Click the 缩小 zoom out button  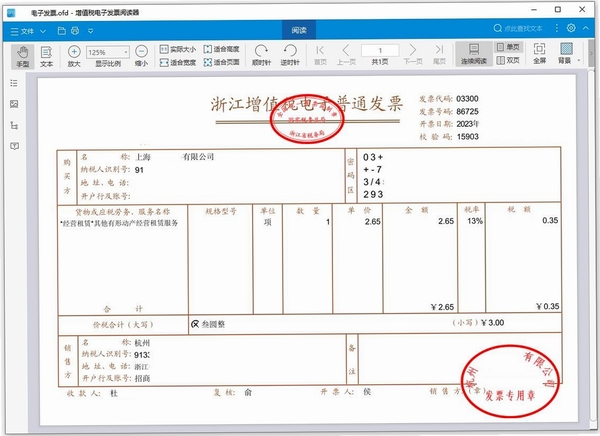tap(142, 56)
